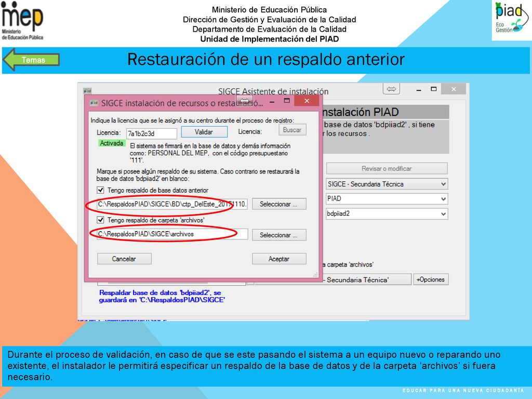
Task: Click Cancelar in the restore dialog
Action: coord(124,259)
